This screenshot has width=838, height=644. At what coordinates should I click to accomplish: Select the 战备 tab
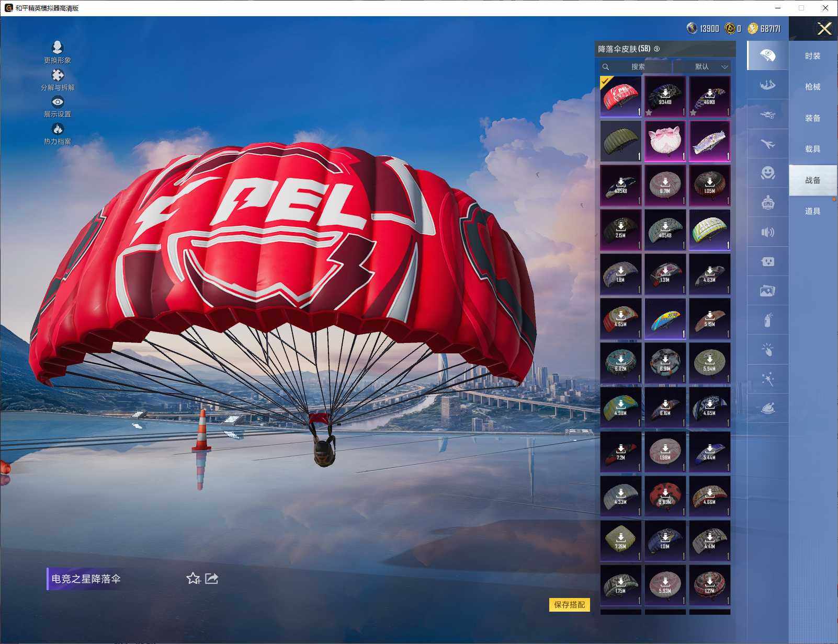pos(813,180)
